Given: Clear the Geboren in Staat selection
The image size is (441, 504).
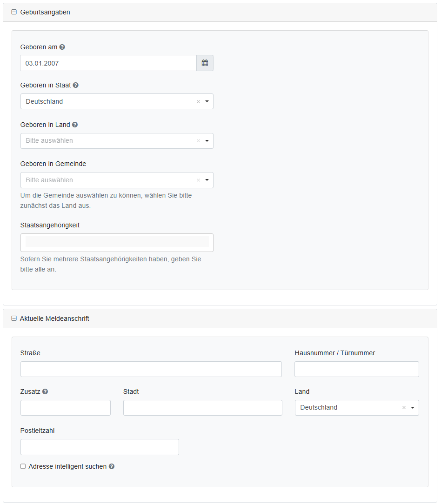Looking at the screenshot, I should point(198,102).
